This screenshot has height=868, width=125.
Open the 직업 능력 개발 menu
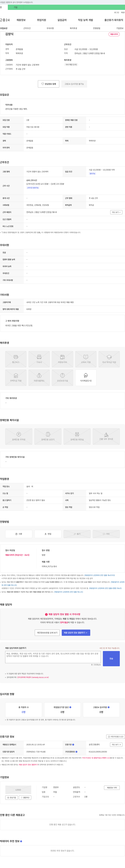pyautogui.click(x=86, y=20)
